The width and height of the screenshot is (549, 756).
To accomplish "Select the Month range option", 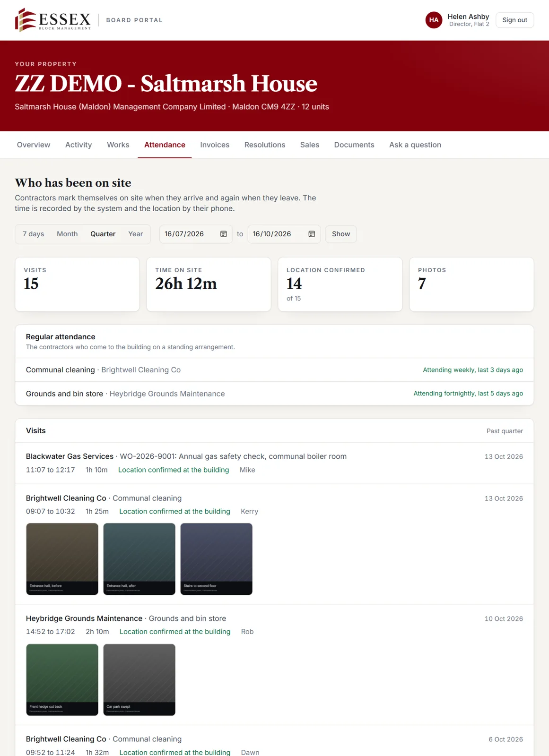I will point(67,234).
